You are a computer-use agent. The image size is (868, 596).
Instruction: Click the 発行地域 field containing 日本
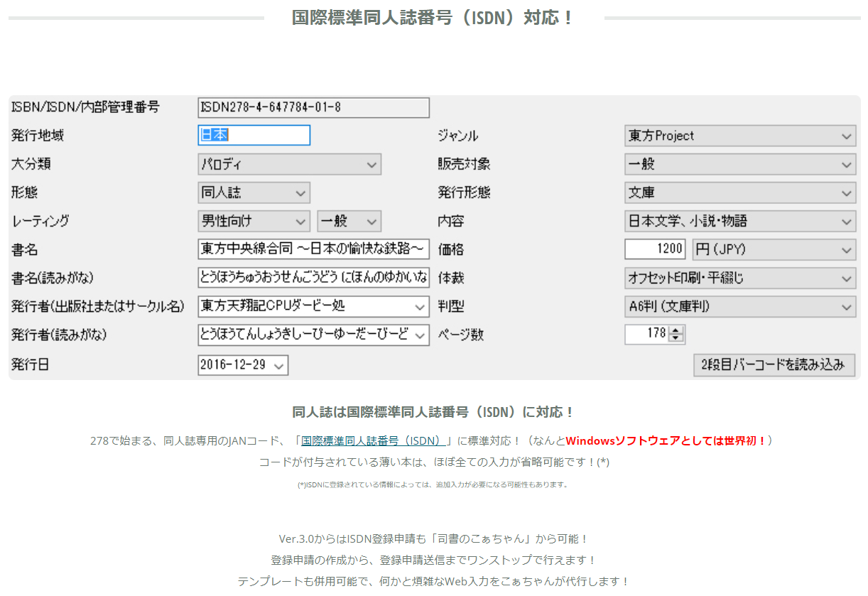pyautogui.click(x=254, y=136)
